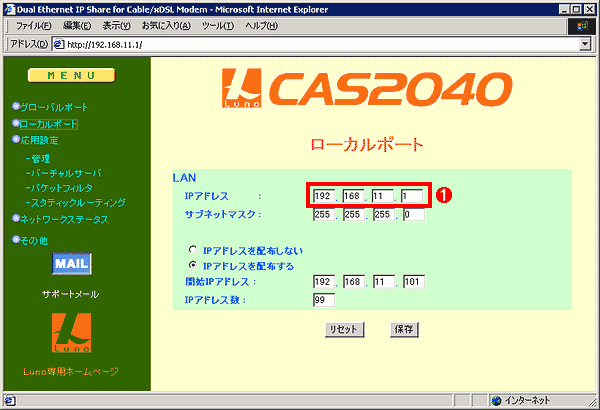Click the IE page icon in address bar
Image resolution: width=600 pixels, height=410 pixels.
pos(59,44)
